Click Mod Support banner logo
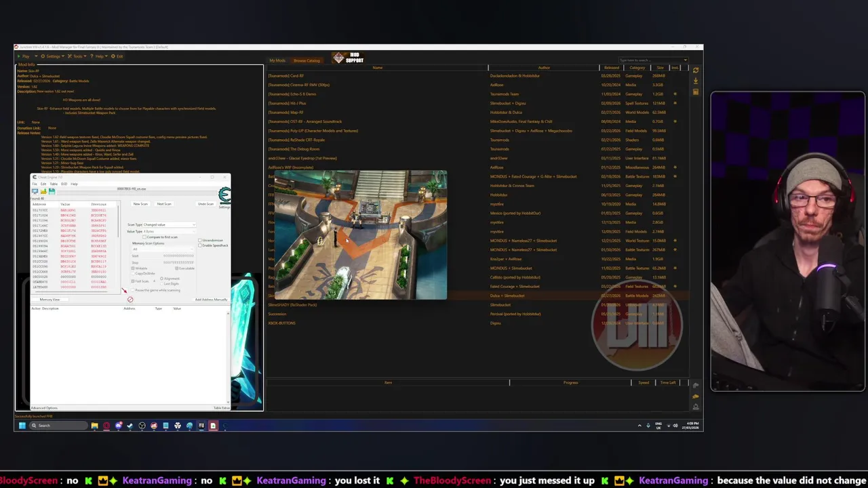The image size is (868, 488). [x=349, y=58]
